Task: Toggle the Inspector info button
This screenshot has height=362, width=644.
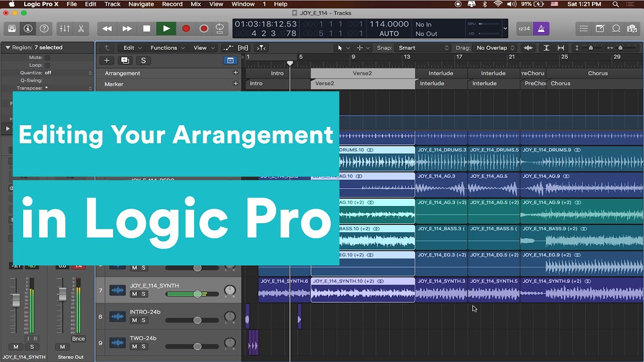Action: (x=28, y=29)
